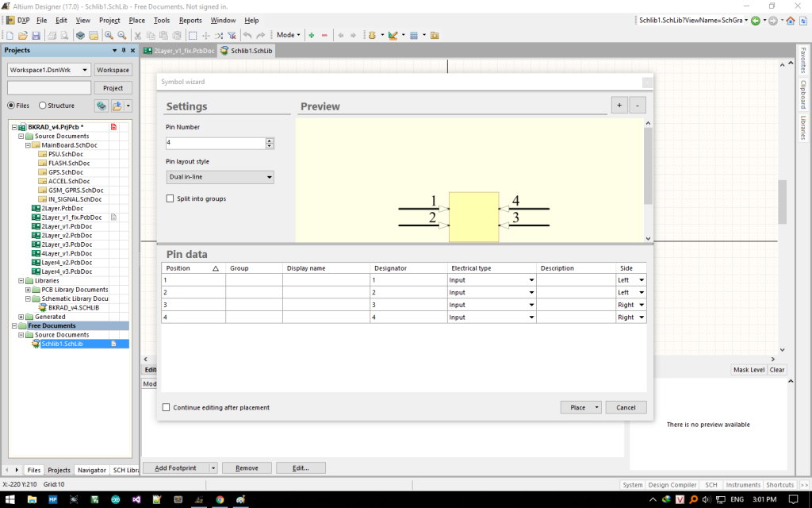Click the Cancel button in wizard
The height and width of the screenshot is (508, 812).
(626, 407)
